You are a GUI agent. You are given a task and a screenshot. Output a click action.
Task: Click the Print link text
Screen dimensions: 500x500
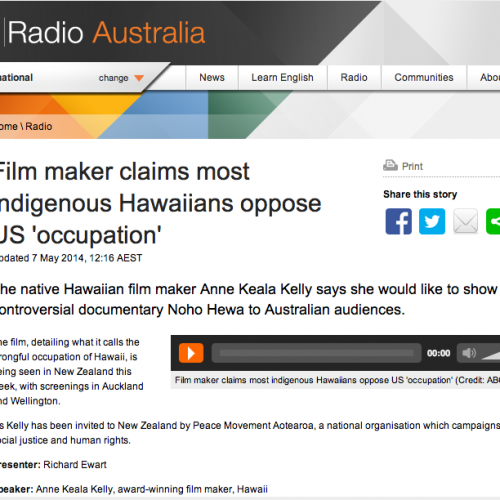pos(412,166)
